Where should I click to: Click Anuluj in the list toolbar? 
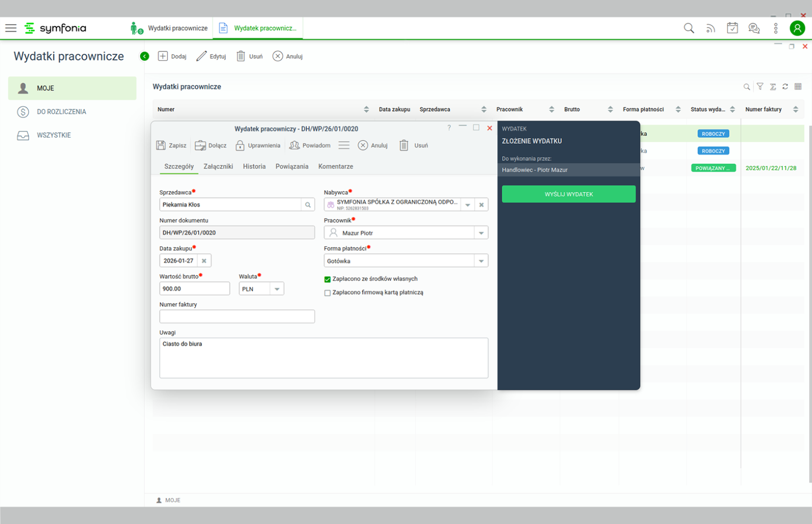[288, 56]
